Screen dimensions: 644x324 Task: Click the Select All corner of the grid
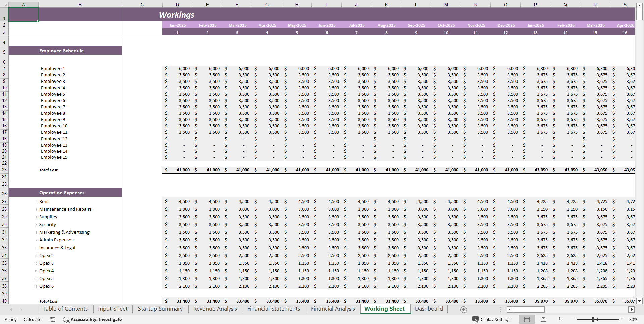(x=5, y=5)
